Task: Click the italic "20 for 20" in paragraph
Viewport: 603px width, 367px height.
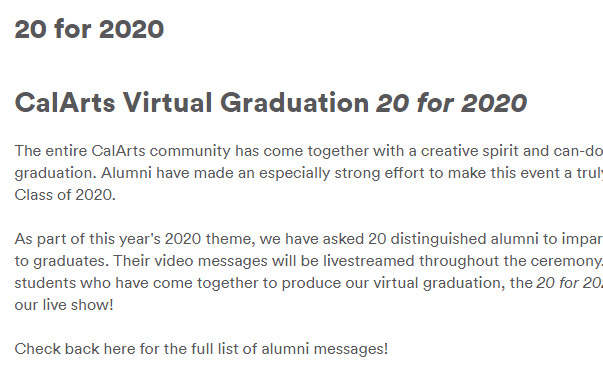Action: pyautogui.click(x=570, y=283)
